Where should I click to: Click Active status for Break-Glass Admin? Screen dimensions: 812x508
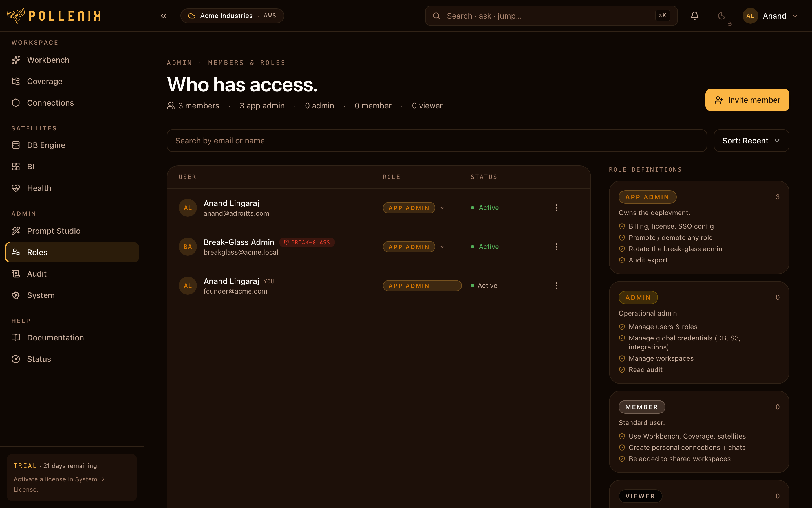[x=485, y=247]
